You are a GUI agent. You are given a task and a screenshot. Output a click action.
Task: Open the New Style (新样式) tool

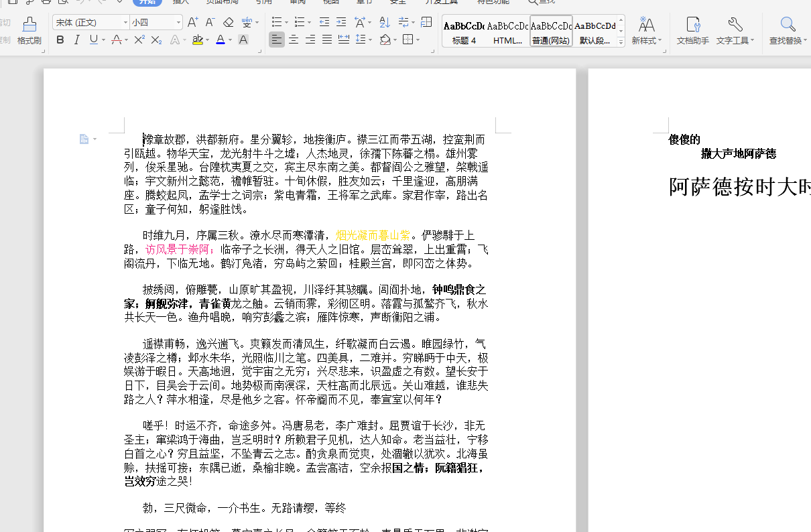(647, 31)
